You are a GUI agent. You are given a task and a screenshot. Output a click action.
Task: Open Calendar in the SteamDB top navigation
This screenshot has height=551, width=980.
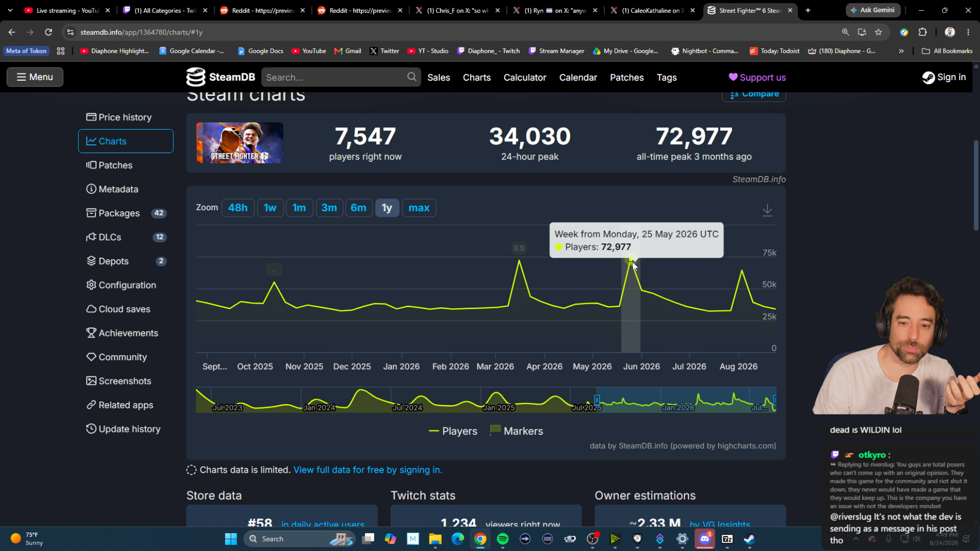pyautogui.click(x=578, y=77)
